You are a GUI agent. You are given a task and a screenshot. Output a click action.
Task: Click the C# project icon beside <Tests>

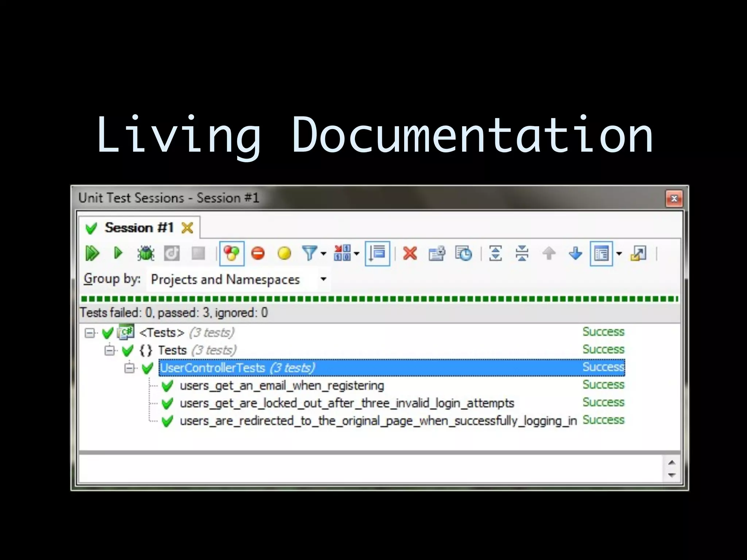(125, 332)
